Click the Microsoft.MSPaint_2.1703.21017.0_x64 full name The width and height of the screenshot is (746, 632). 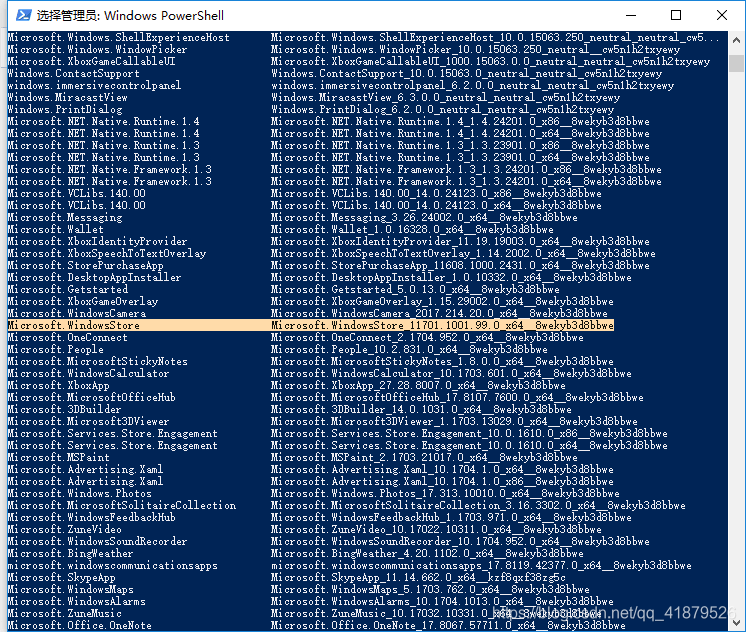424,457
